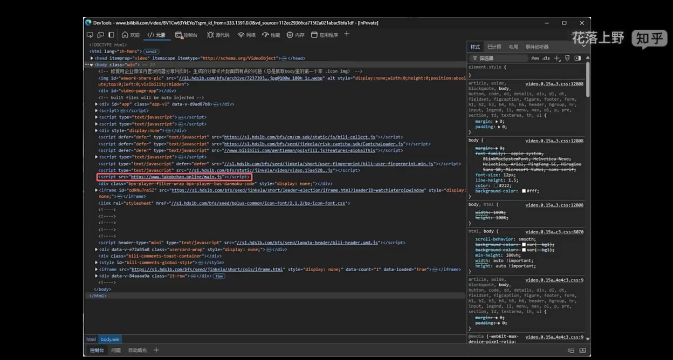Click body.win in the breadcrumb bar
This screenshot has height=360, width=673.
click(x=110, y=339)
